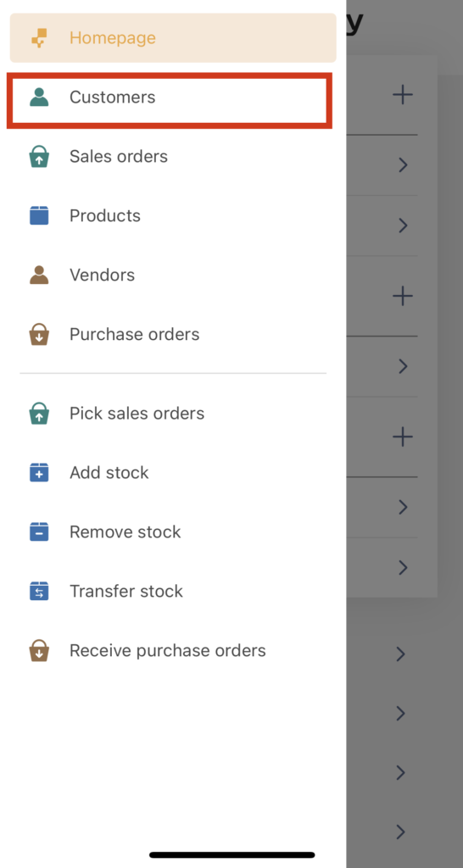This screenshot has width=463, height=868.
Task: Click the Purchase orders bag icon
Action: [39, 334]
